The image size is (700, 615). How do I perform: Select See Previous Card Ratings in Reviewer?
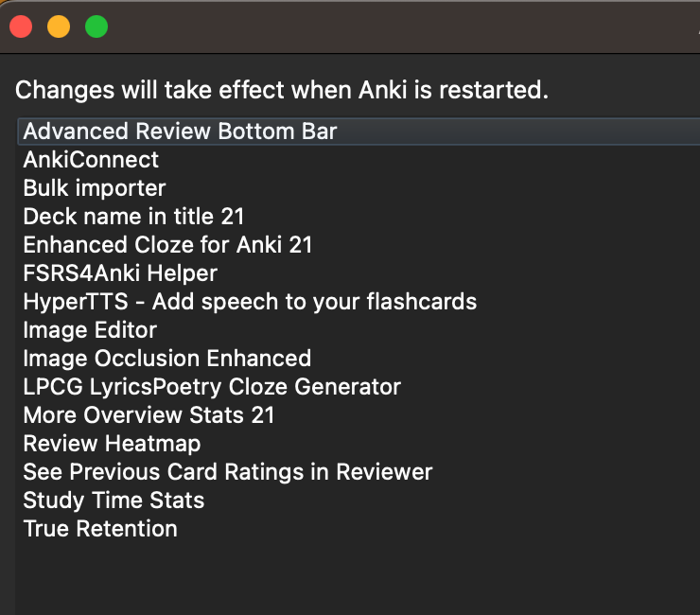227,472
